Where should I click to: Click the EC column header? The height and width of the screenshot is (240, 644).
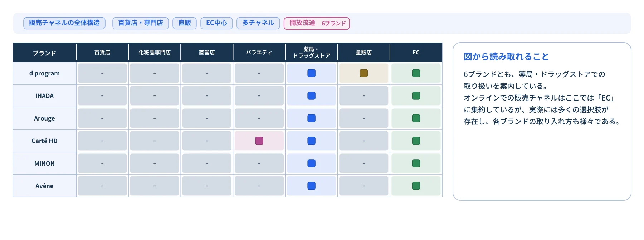[x=416, y=53]
